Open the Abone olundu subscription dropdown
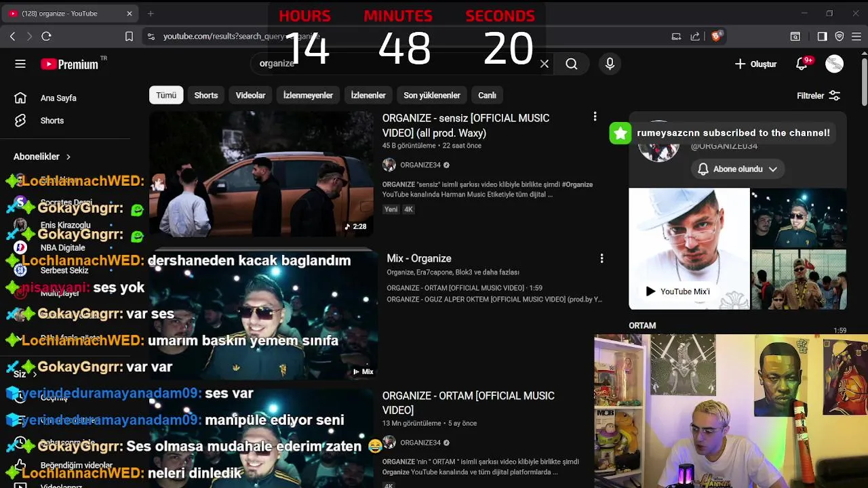Image resolution: width=868 pixels, height=488 pixels. (738, 169)
